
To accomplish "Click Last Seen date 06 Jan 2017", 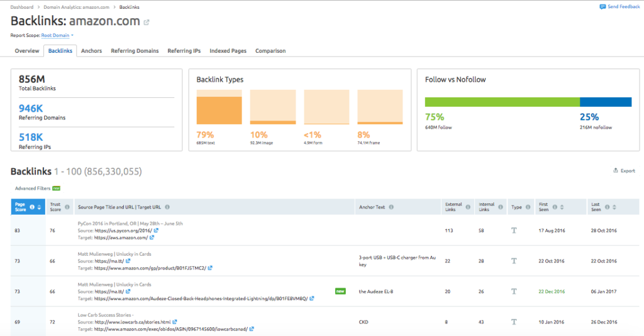I will coord(604,291).
